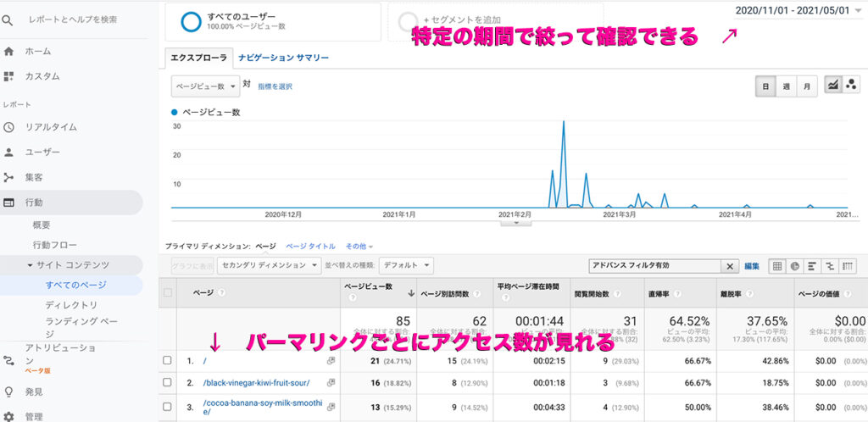
Task: Open the ユーザー person icon
Action: 8,152
